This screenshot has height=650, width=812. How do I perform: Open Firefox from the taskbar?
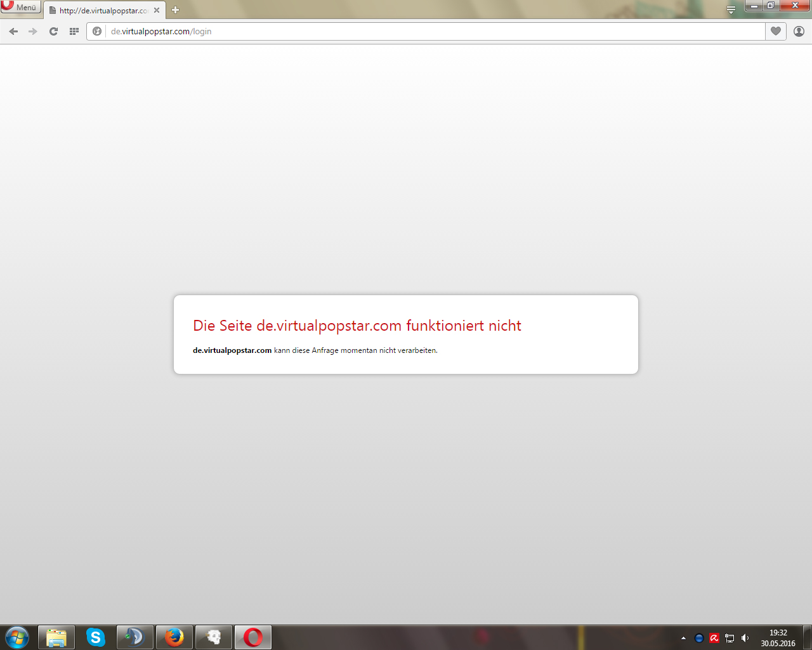(174, 637)
